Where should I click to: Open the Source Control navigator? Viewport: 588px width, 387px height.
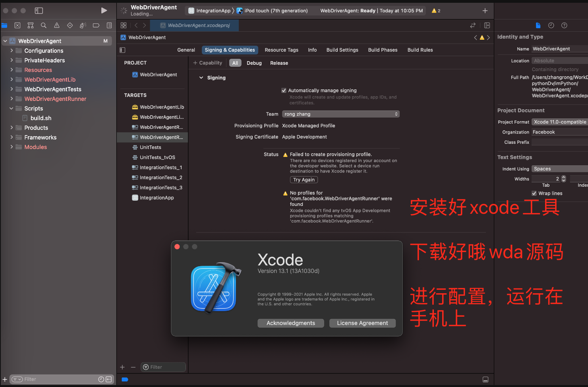[x=17, y=25]
